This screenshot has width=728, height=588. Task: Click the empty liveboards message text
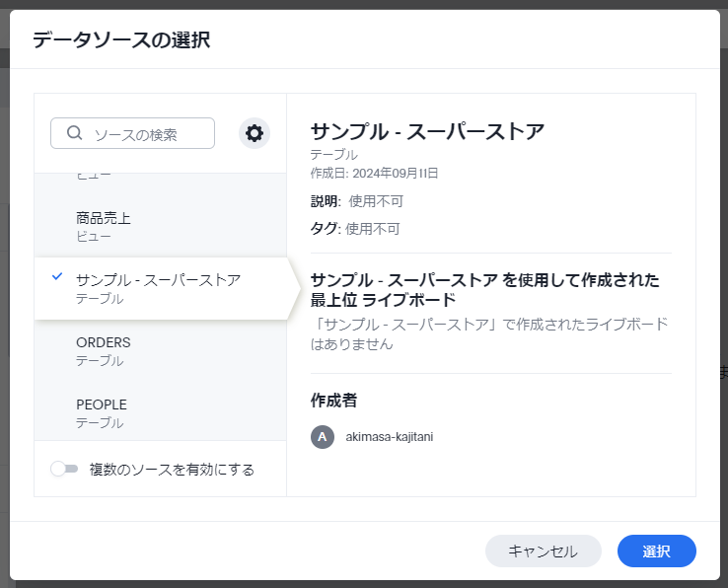489,333
